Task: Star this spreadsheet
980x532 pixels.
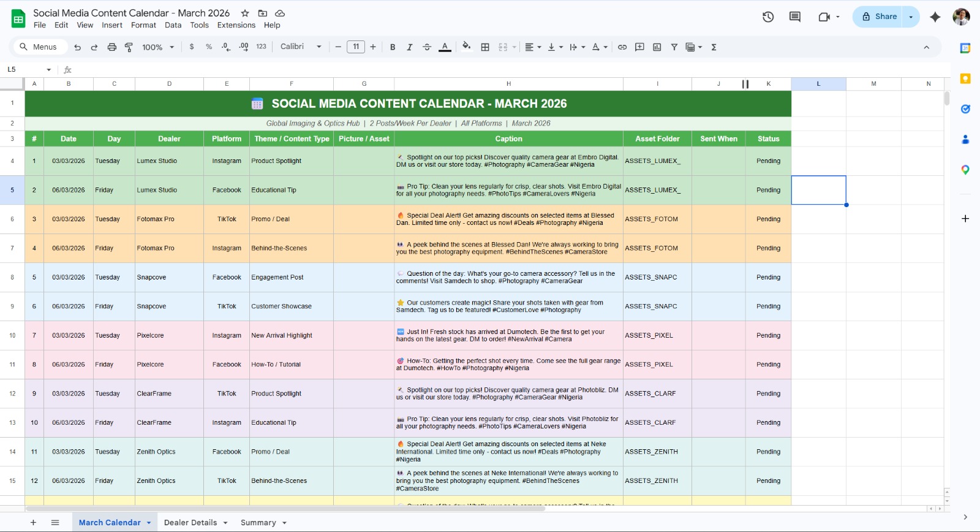Action: pos(245,13)
